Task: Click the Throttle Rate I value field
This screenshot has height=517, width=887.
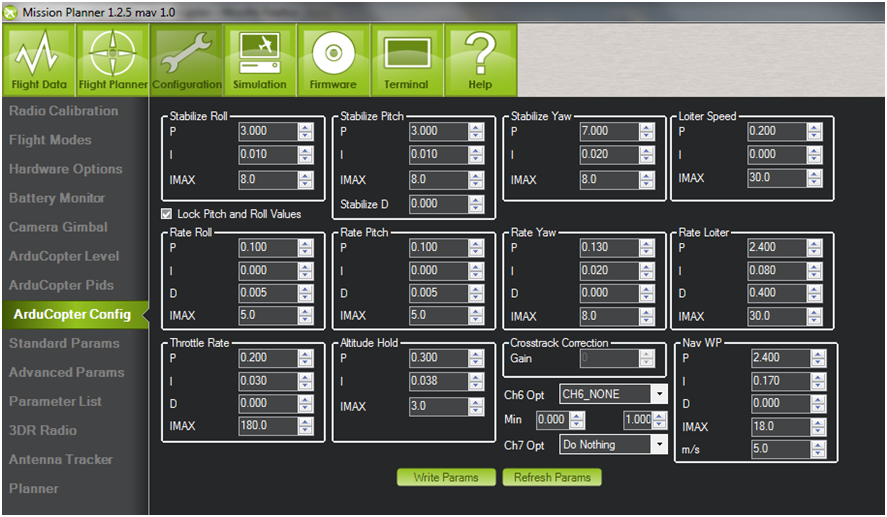Action: coord(268,381)
